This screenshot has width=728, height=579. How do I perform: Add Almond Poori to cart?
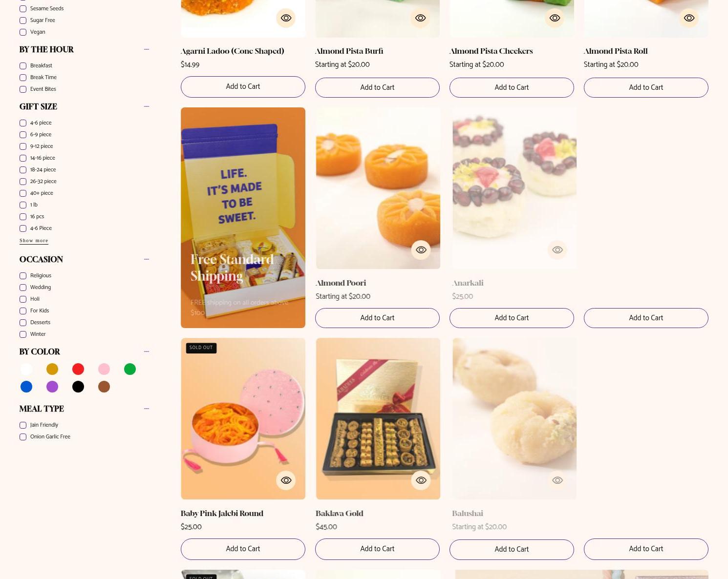coord(377,318)
